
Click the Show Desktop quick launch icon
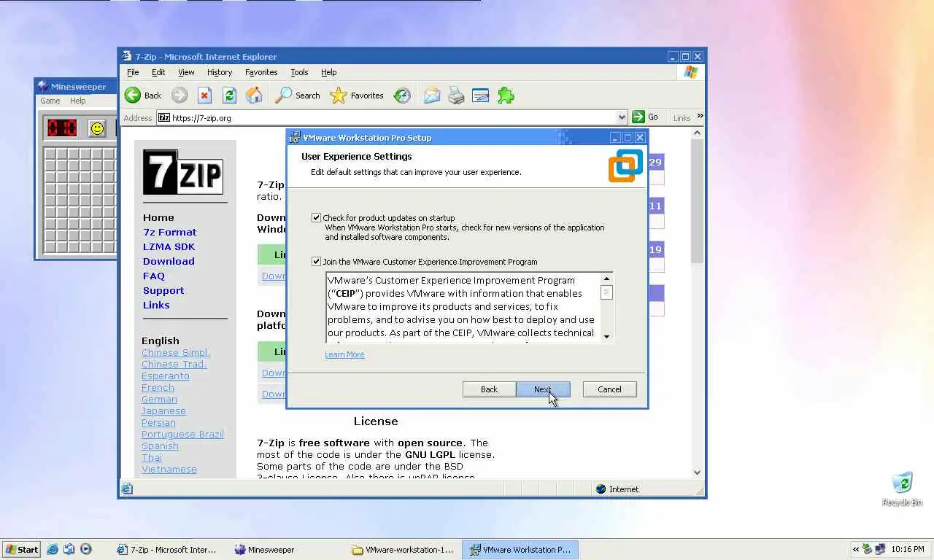(69, 550)
